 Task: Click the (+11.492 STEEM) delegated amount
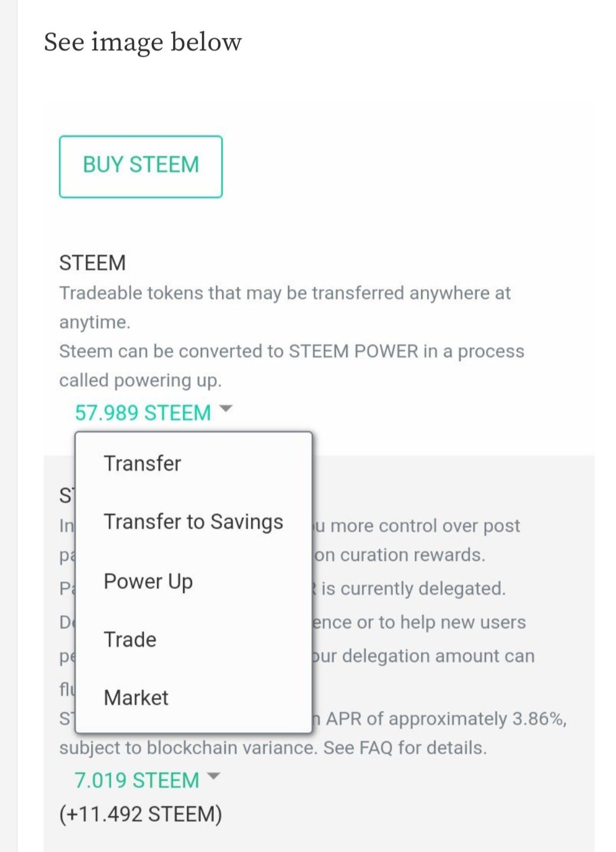pos(141,814)
